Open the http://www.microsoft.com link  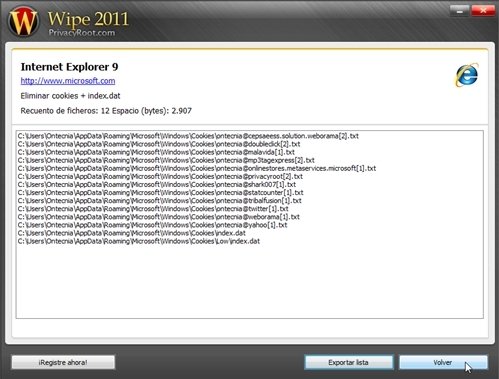point(68,81)
